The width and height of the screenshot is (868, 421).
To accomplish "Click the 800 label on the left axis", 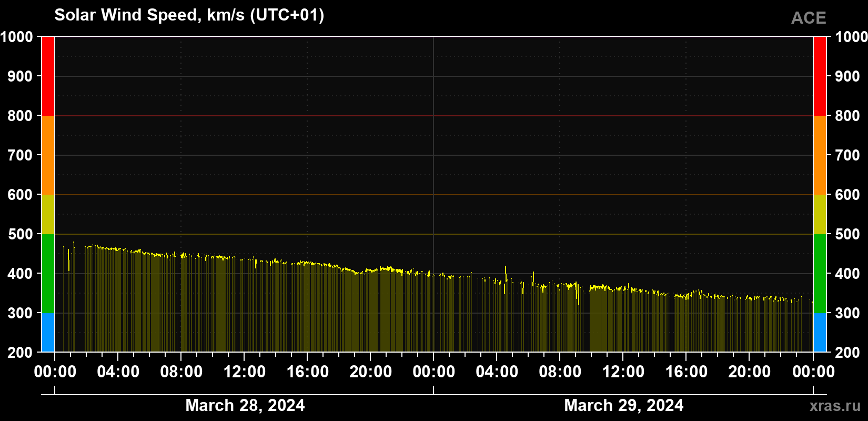I will click(x=21, y=116).
